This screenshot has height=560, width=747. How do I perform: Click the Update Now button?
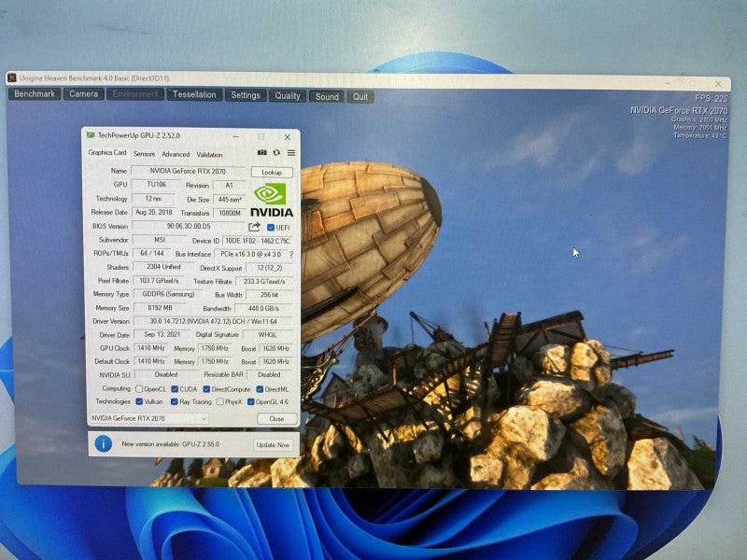pos(273,445)
